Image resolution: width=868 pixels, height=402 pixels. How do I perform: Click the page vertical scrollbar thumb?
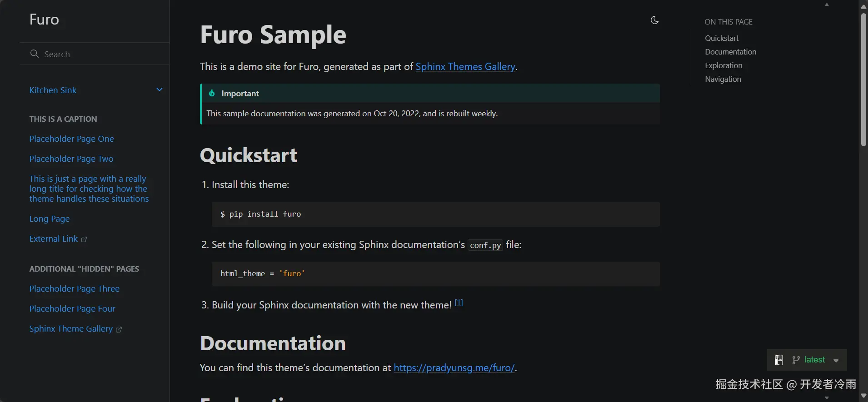coord(863,79)
